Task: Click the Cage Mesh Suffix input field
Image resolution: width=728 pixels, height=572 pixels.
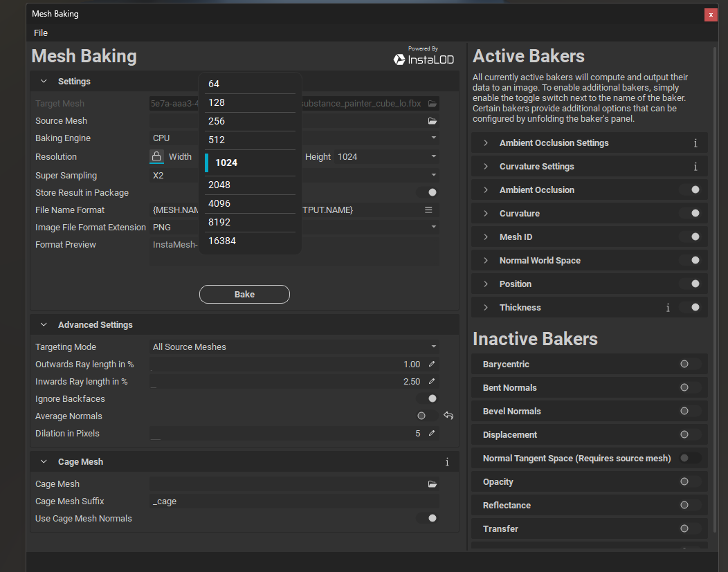Action: (294, 501)
